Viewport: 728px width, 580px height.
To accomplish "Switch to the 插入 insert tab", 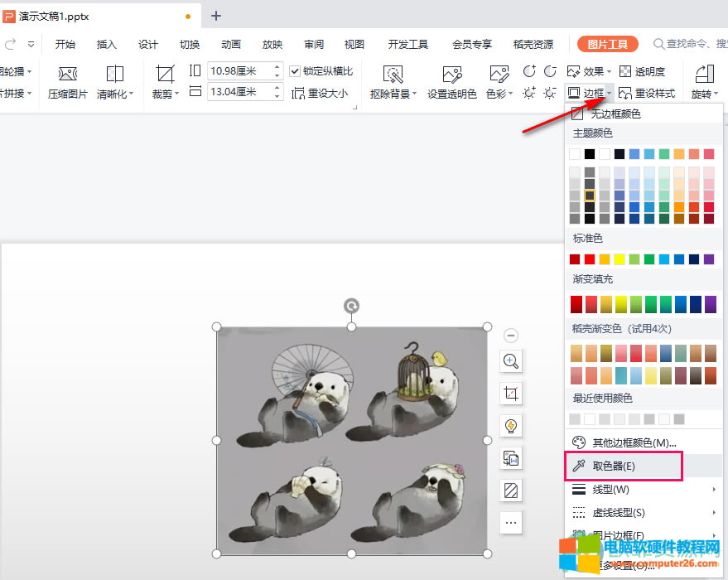I will (107, 44).
